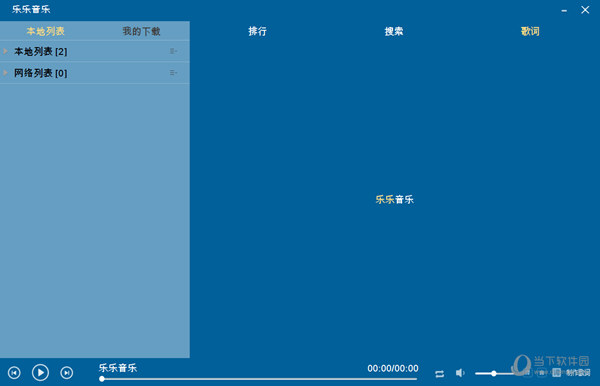Play the previous track
600x386 pixels.
[x=14, y=373]
